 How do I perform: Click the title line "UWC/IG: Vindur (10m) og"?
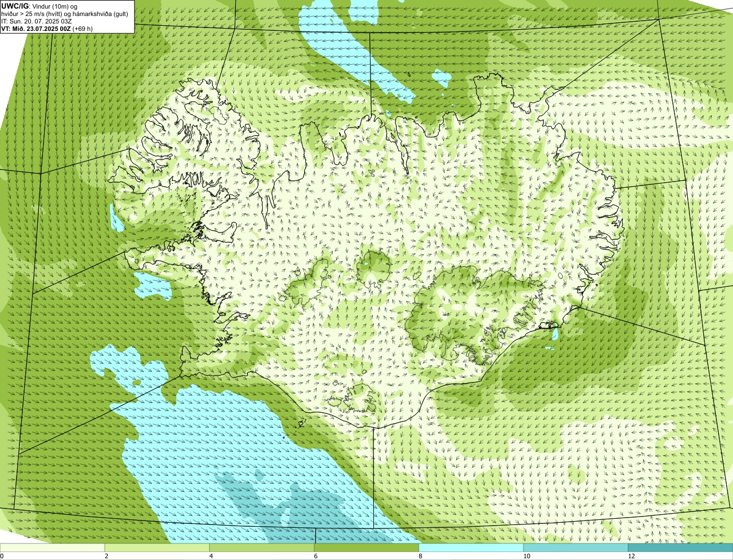pyautogui.click(x=40, y=6)
